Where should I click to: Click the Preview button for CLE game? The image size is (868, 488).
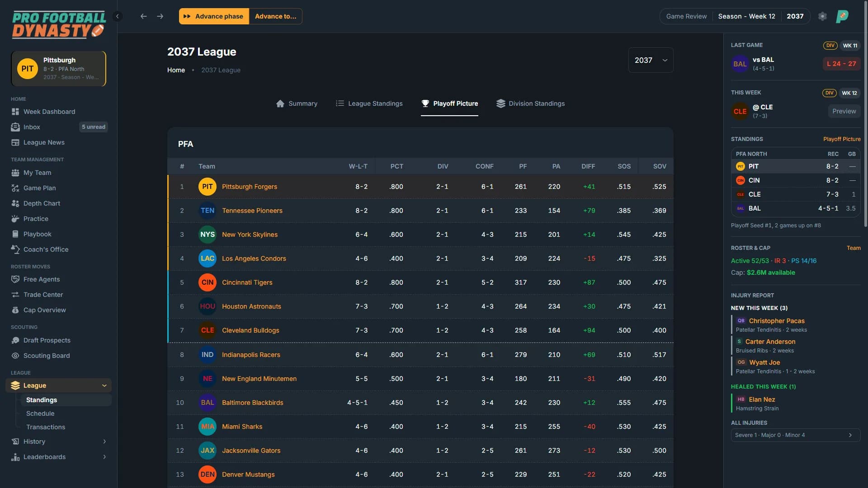pos(844,111)
